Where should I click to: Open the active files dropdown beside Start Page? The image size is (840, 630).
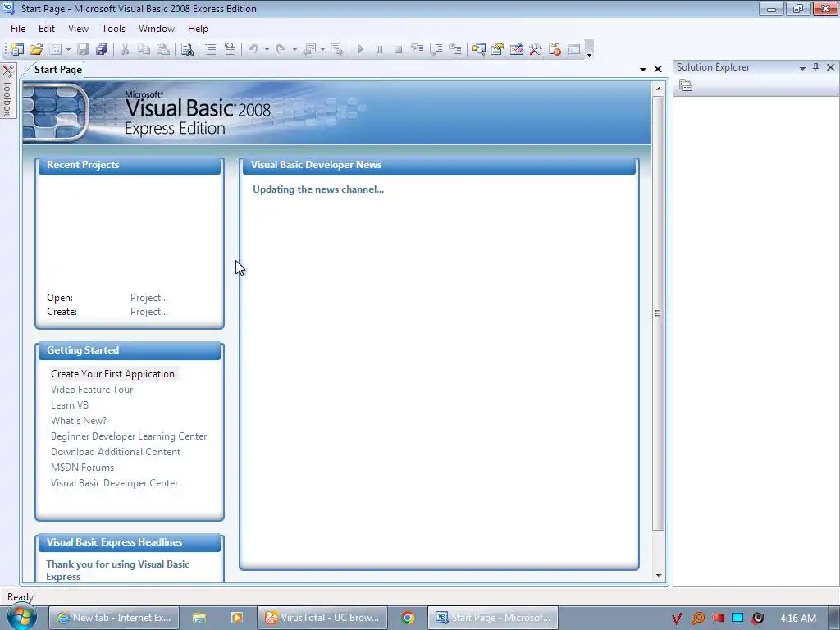tap(643, 69)
